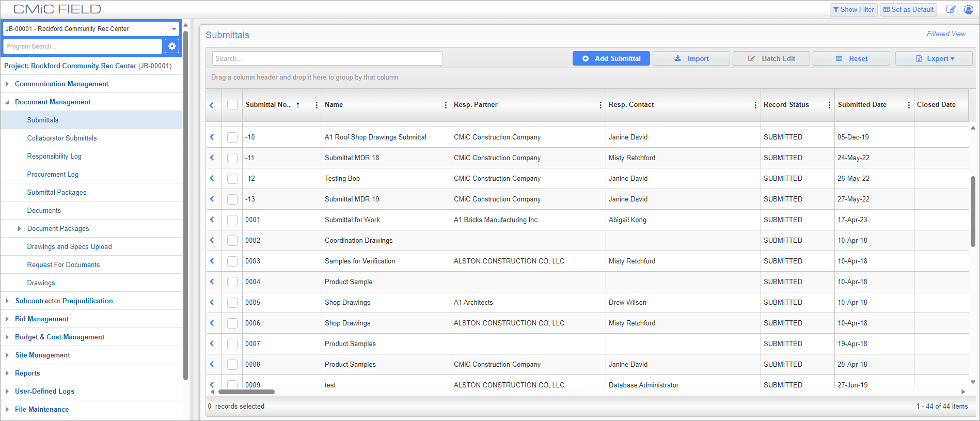Open the JB-00001 project dropdown
This screenshot has height=421, width=980.
pyautogui.click(x=91, y=29)
